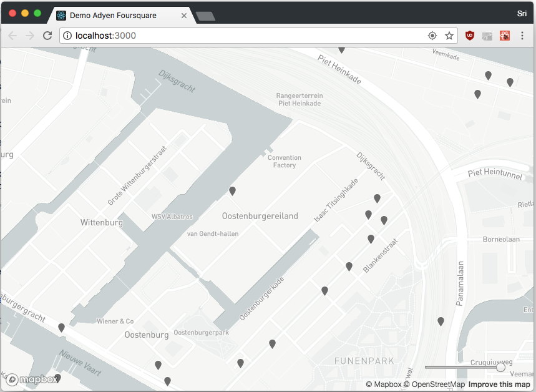This screenshot has height=392, width=536.
Task: Click the back navigation arrow
Action: (x=12, y=36)
